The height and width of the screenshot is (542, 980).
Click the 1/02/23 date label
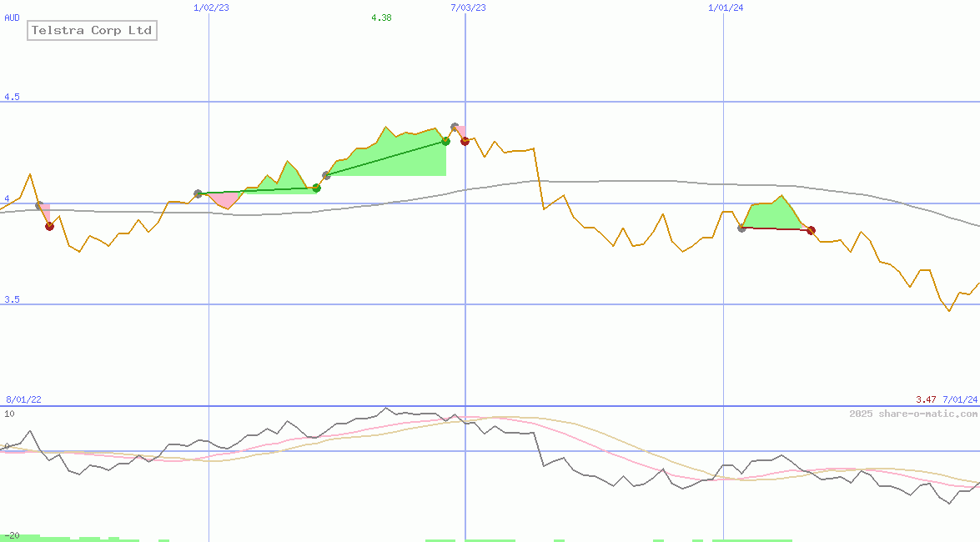click(x=211, y=8)
